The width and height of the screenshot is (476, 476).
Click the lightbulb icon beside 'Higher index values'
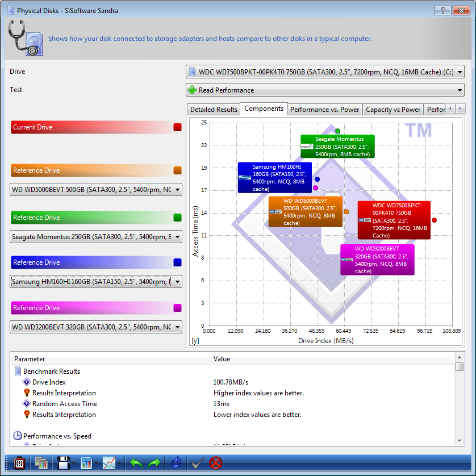[x=27, y=393]
